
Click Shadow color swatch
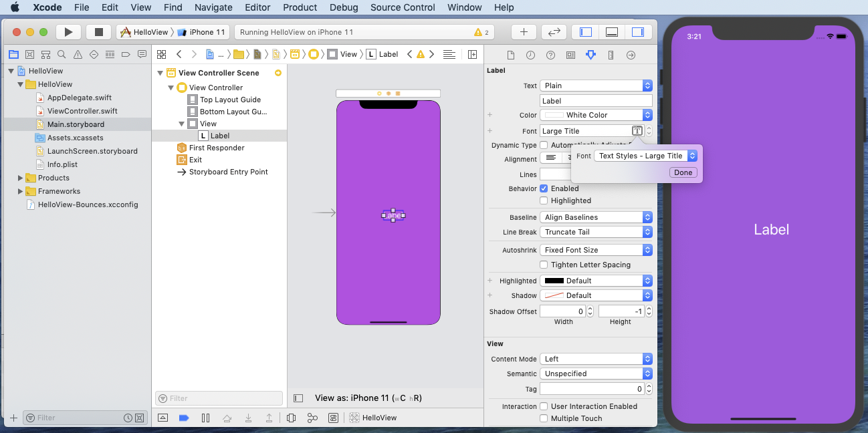[x=554, y=295]
